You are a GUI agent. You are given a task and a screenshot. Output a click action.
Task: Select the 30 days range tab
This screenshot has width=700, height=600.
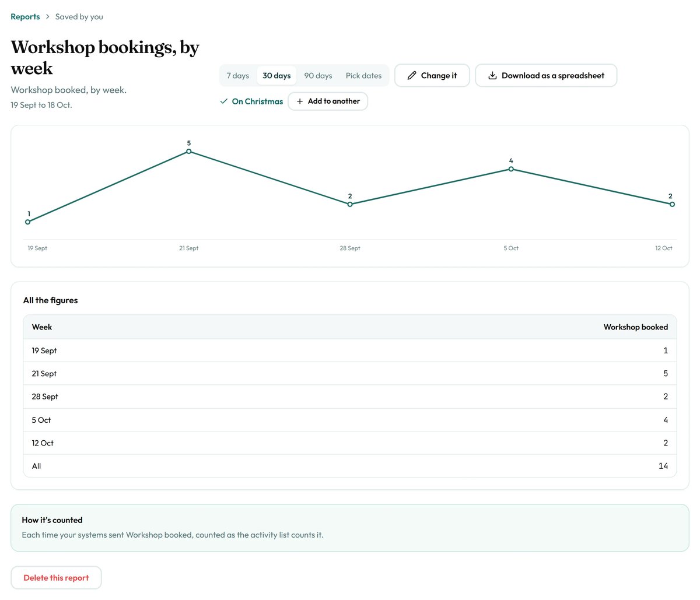276,76
